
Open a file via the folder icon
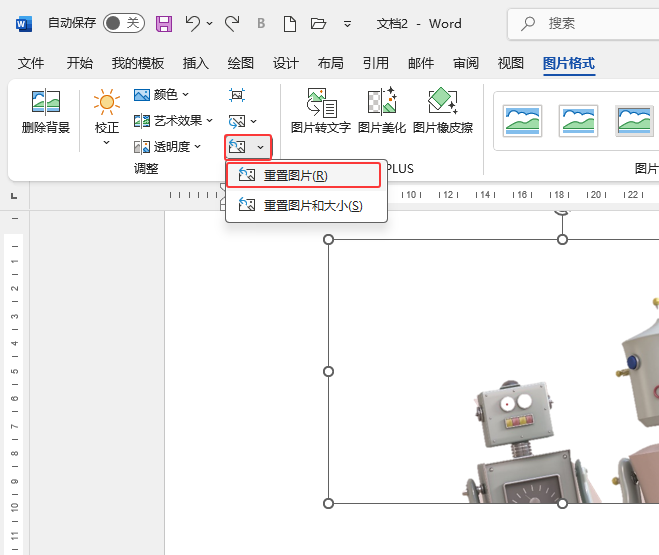click(x=318, y=24)
